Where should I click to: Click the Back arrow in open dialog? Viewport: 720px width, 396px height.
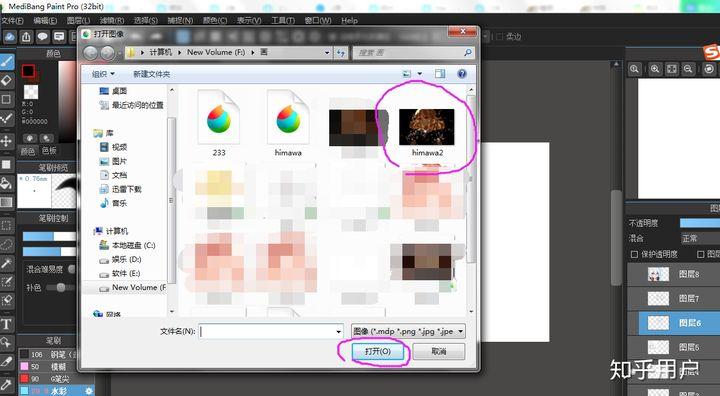click(x=90, y=53)
